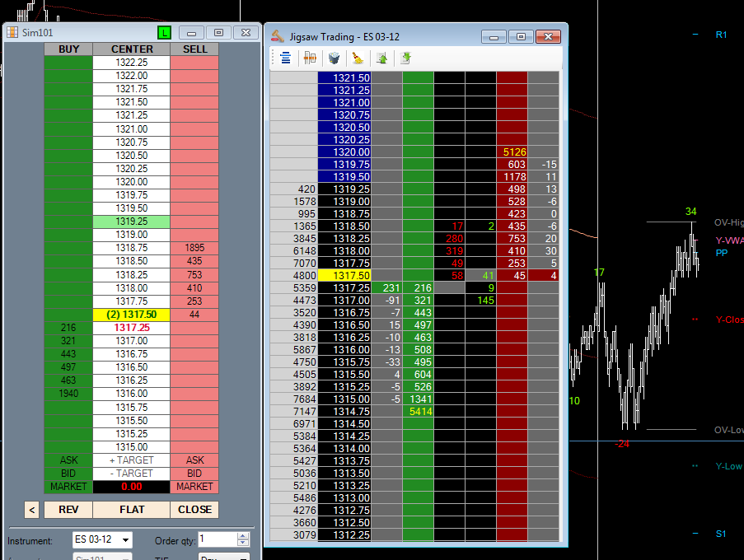Viewport: 744px width, 560px height.
Task: Increase order quantity with up stepper
Action: 243,536
